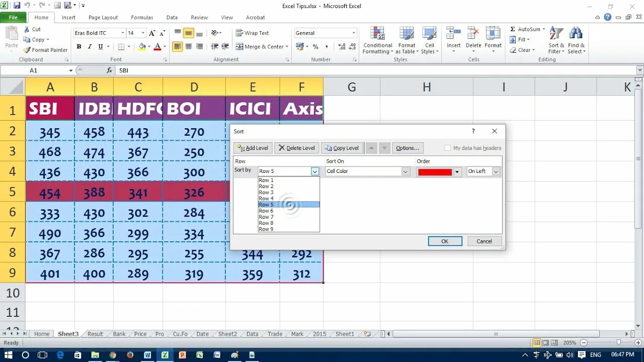Image resolution: width=644 pixels, height=362 pixels.
Task: Open the General number format dropdown
Action: (354, 33)
